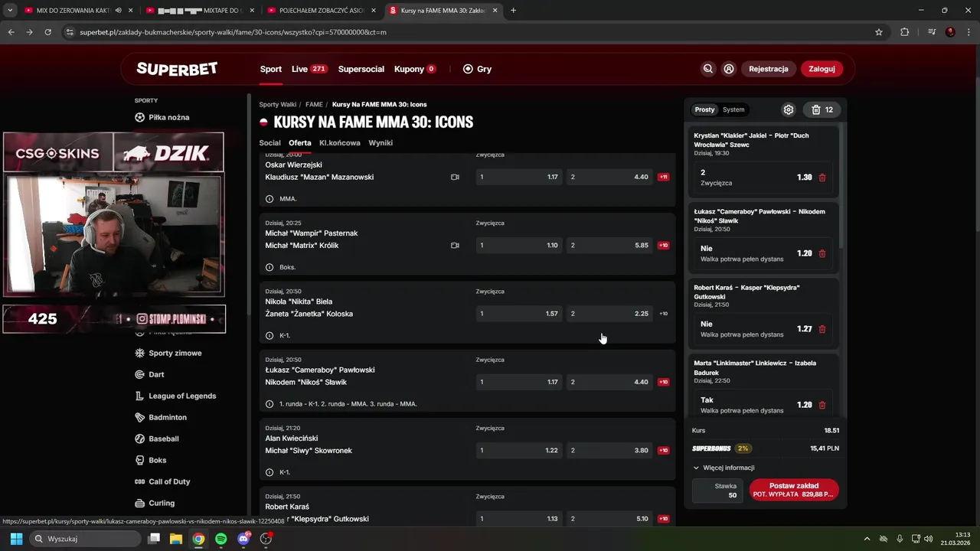Image resolution: width=980 pixels, height=551 pixels.
Task: Pick odds 3.80 for Michał Siwy Skowronek
Action: tap(610, 451)
